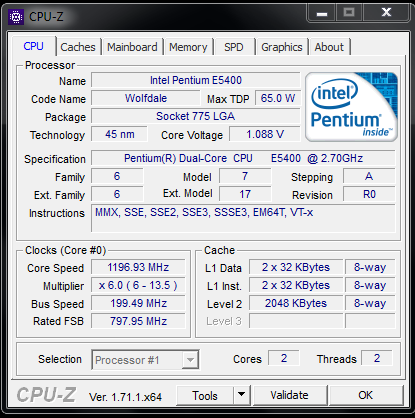Click the Tools button
The image size is (415, 418).
point(205,395)
